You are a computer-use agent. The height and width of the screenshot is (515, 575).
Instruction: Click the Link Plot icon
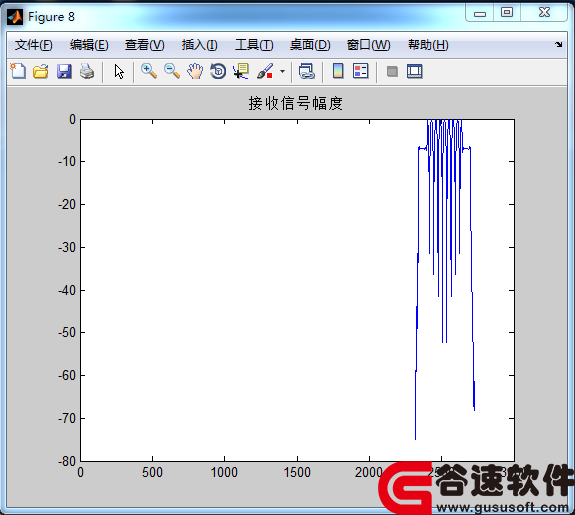coord(307,71)
